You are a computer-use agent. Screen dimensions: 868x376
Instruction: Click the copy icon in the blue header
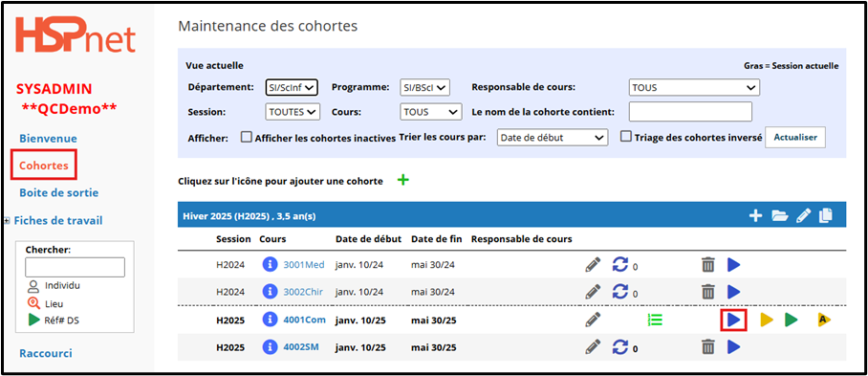[825, 216]
